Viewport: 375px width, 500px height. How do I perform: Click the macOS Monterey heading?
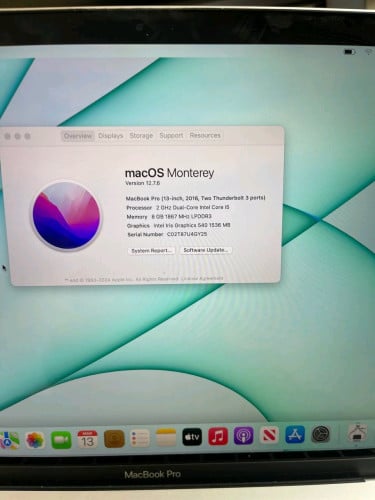(x=169, y=173)
